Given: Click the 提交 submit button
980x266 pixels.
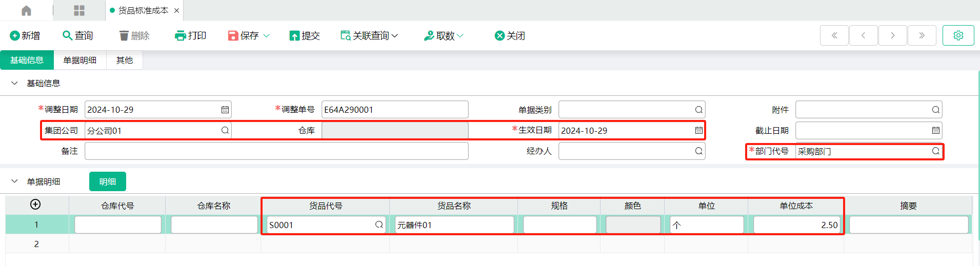Looking at the screenshot, I should pos(305,35).
